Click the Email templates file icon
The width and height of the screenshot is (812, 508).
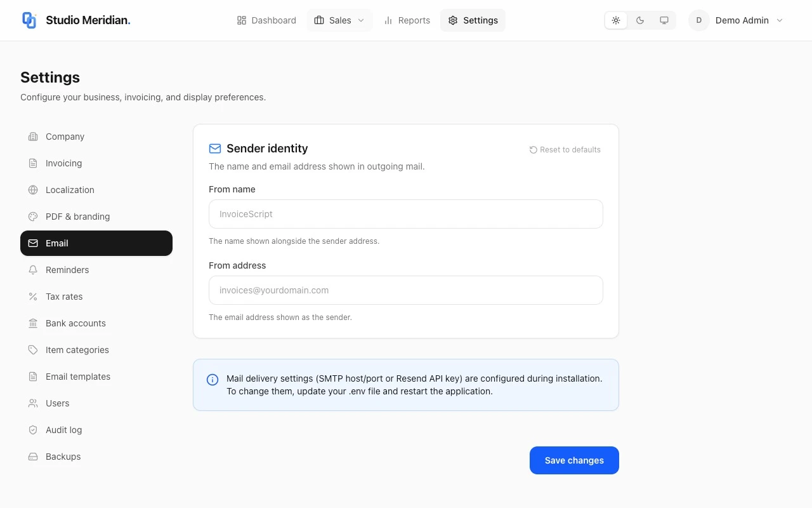tap(33, 377)
